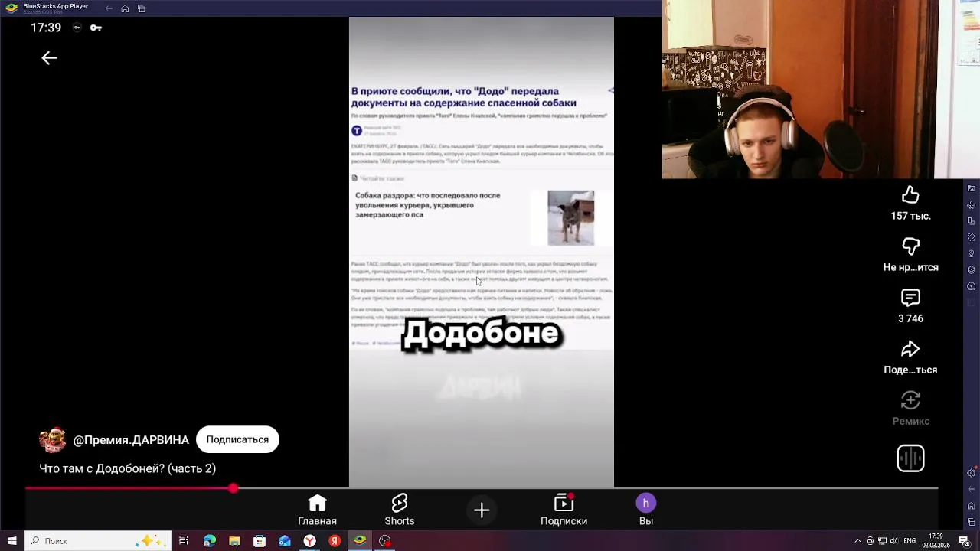Open the Outlook mail taskbar icon
Image resolution: width=980 pixels, height=551 pixels.
pyautogui.click(x=285, y=541)
